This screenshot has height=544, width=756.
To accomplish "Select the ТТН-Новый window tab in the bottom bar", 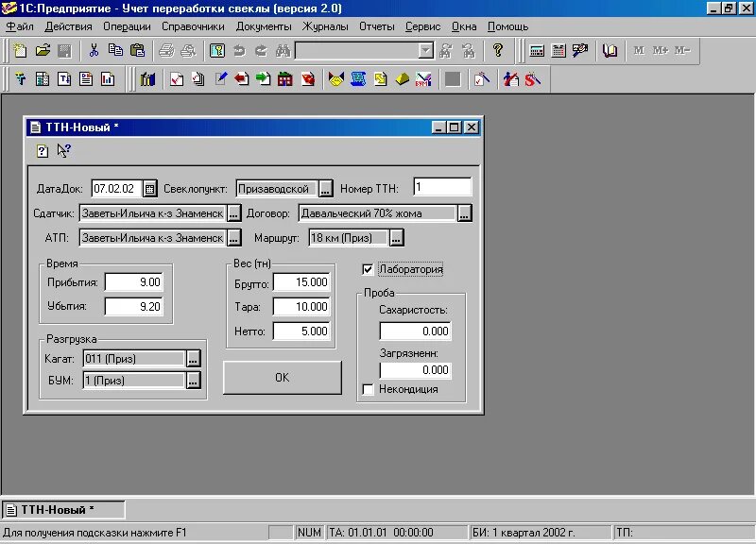I will click(x=63, y=510).
